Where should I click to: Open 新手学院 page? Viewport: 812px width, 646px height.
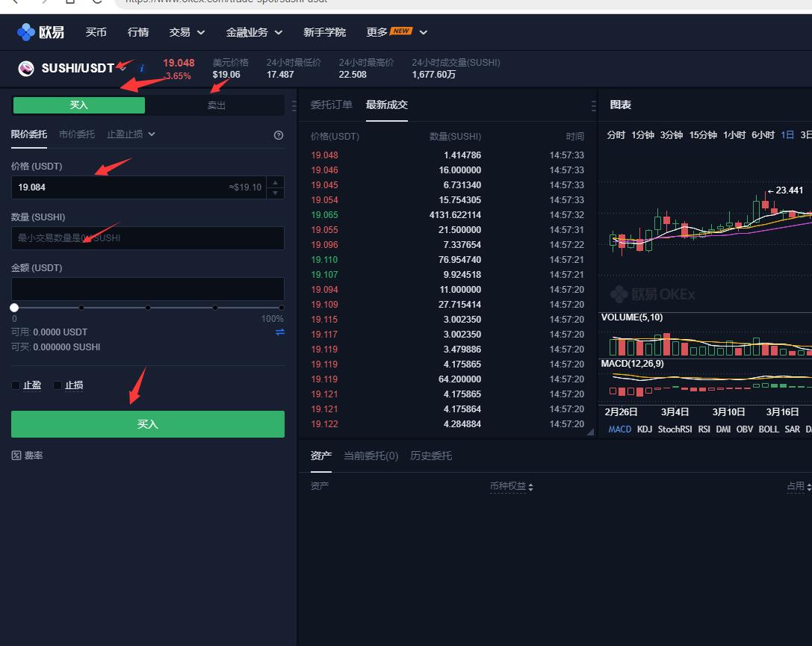[324, 32]
